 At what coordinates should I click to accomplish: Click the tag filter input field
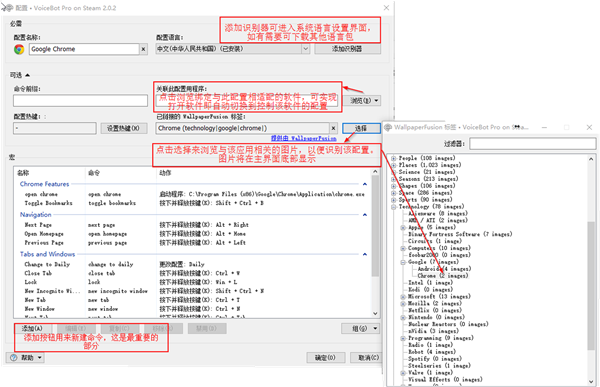pos(532,144)
